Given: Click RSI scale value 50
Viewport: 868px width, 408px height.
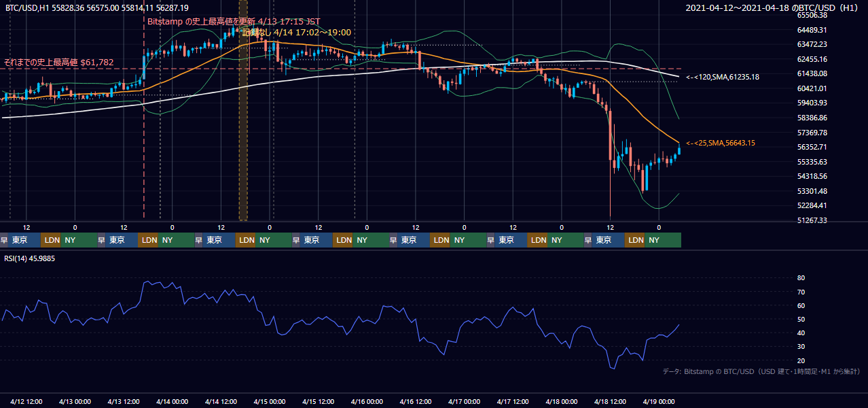Looking at the screenshot, I should 801,319.
